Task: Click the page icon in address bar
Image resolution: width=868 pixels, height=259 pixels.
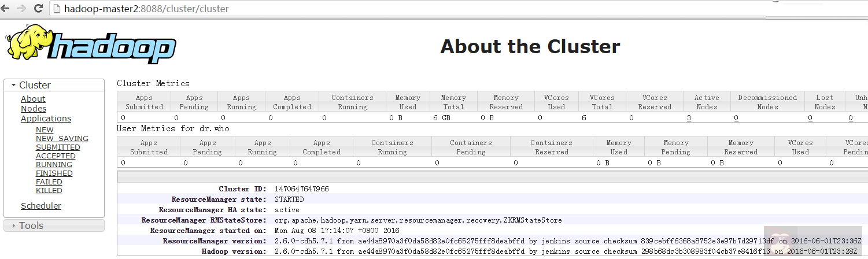Action: (x=57, y=9)
